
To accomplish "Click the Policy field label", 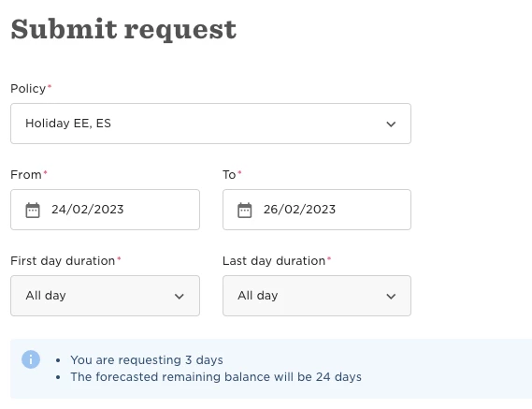I will coord(28,89).
